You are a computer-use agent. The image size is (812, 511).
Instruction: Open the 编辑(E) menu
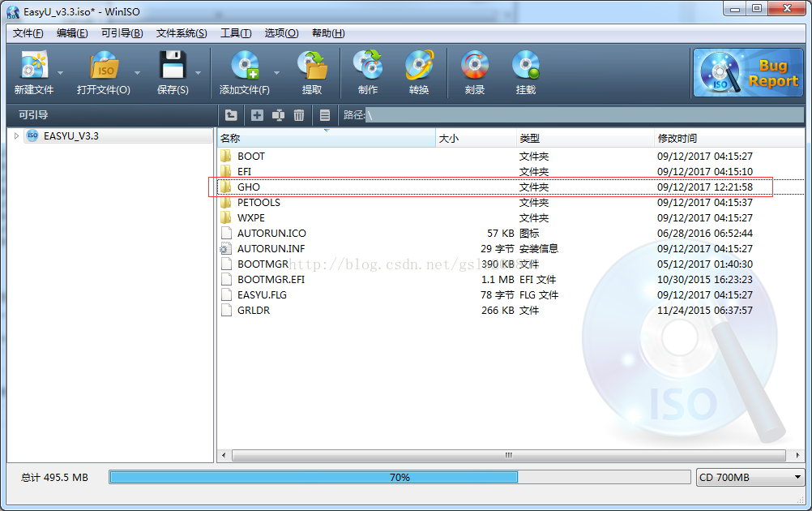[72, 33]
